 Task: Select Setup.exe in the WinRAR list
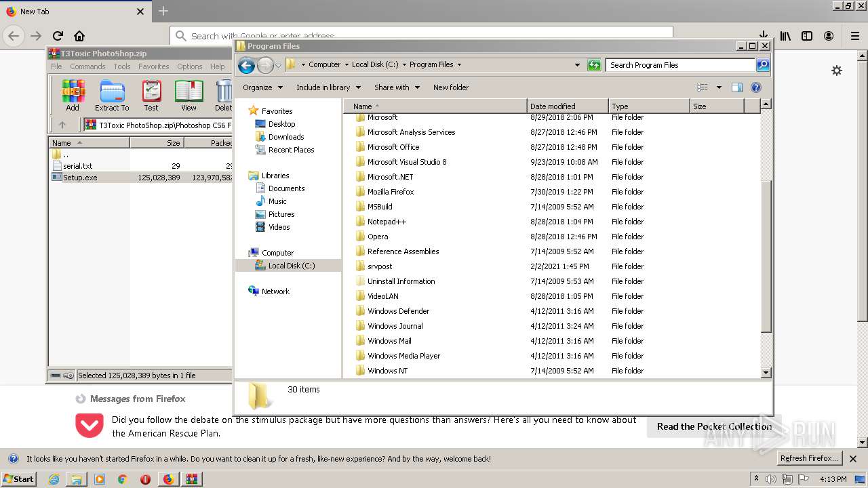coord(80,178)
